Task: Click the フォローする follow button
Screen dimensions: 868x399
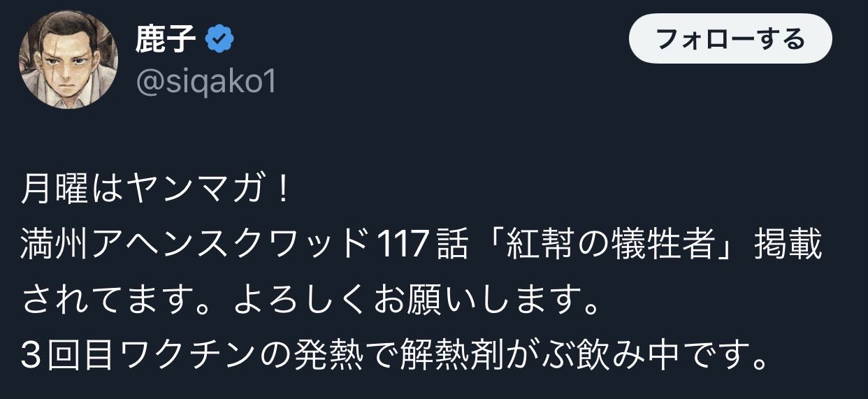Action: point(730,38)
